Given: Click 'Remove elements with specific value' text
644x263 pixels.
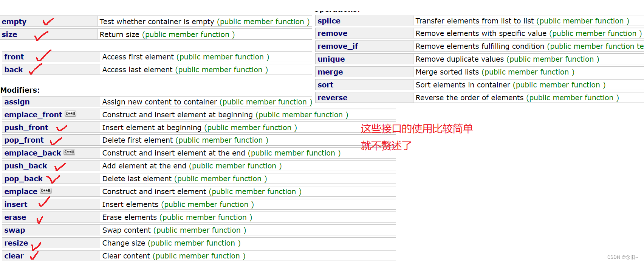Looking at the screenshot, I should point(481,33).
